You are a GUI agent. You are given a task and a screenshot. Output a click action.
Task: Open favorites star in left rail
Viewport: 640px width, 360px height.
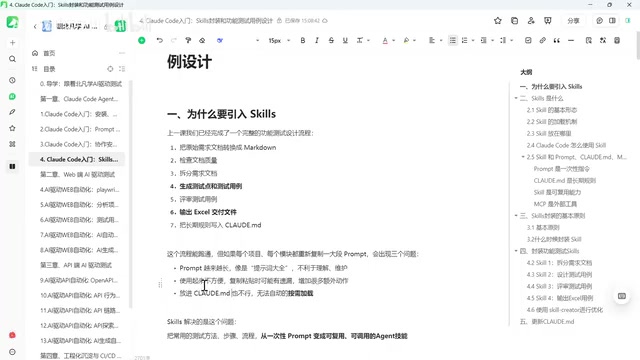coord(12,128)
